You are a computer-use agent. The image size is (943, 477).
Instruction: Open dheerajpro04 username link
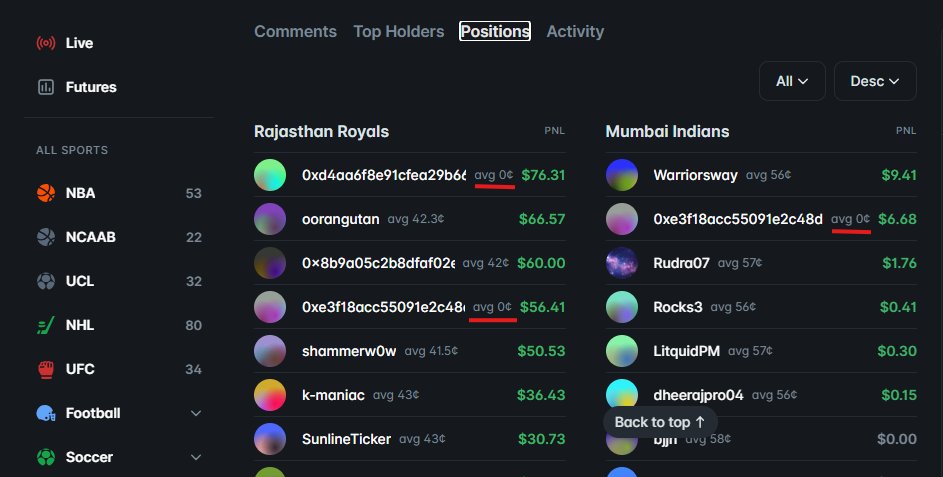tap(698, 395)
